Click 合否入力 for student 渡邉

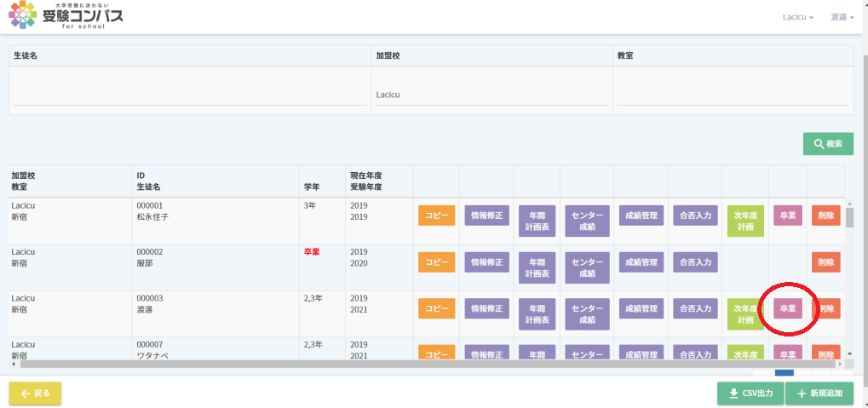coord(693,308)
